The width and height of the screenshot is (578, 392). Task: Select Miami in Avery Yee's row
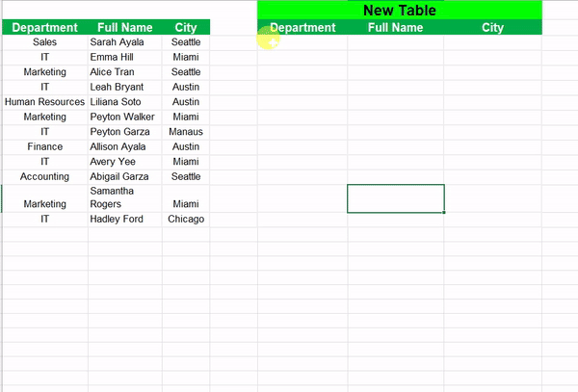(x=186, y=162)
